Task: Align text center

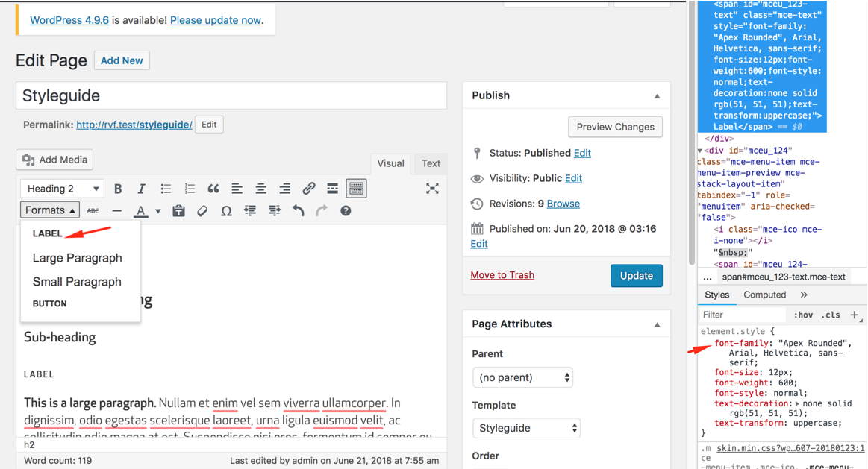Action: click(260, 189)
